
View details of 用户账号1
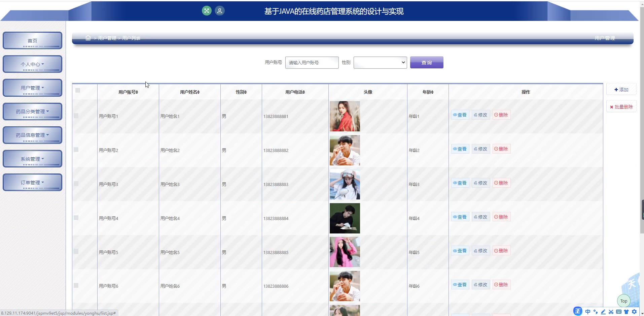point(460,115)
